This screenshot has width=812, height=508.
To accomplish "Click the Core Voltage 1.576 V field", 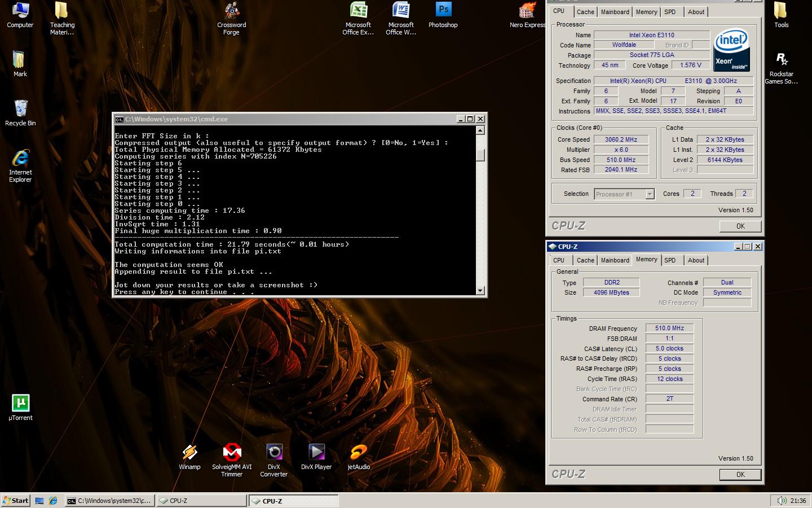I will pos(691,65).
